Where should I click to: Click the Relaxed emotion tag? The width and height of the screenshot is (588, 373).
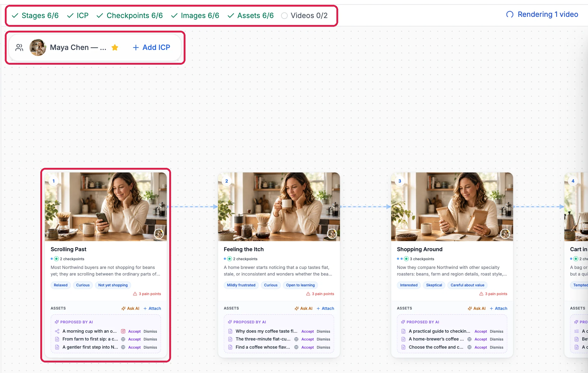pos(61,285)
